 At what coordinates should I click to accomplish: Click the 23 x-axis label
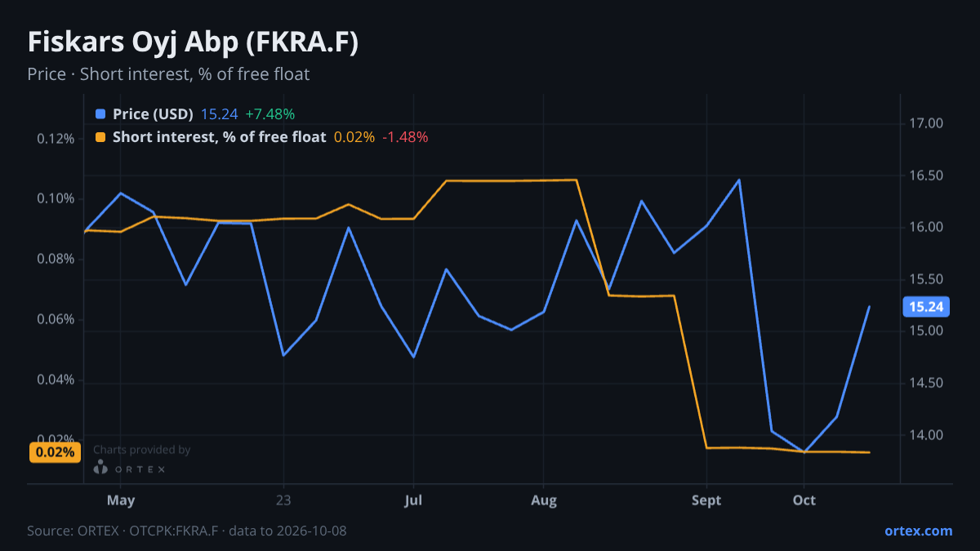pos(283,500)
